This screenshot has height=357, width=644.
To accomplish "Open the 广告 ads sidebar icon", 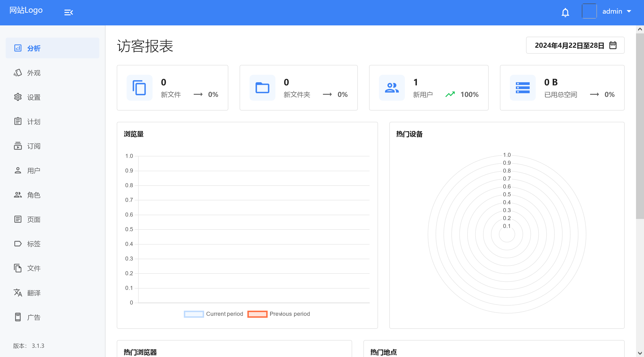I will pos(18,317).
